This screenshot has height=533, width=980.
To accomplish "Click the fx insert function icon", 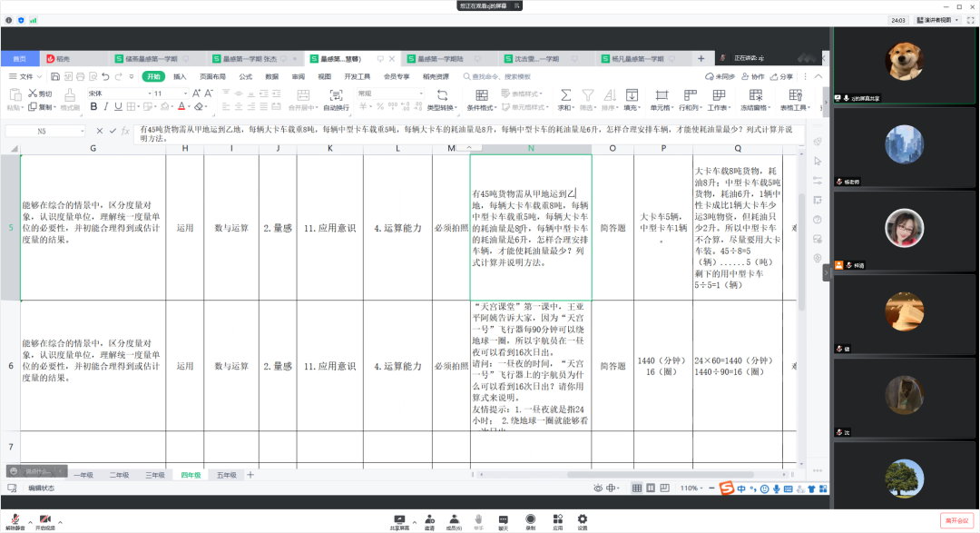I will tap(125, 131).
